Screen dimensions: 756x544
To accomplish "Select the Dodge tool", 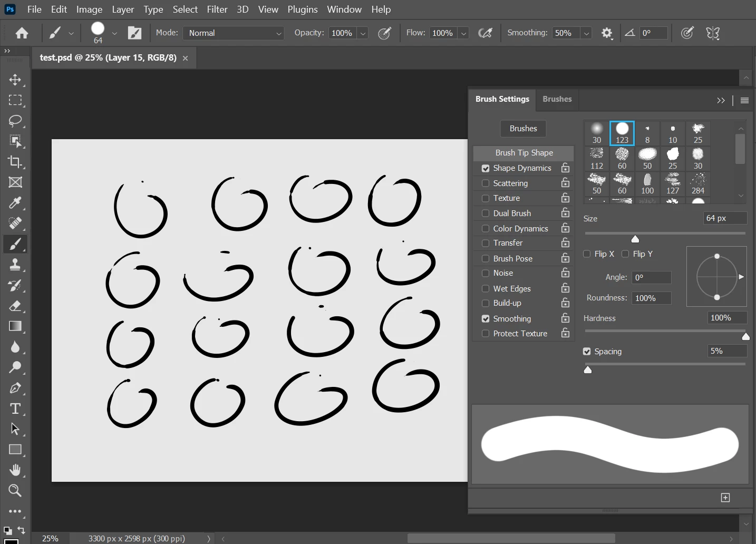I will pyautogui.click(x=15, y=367).
